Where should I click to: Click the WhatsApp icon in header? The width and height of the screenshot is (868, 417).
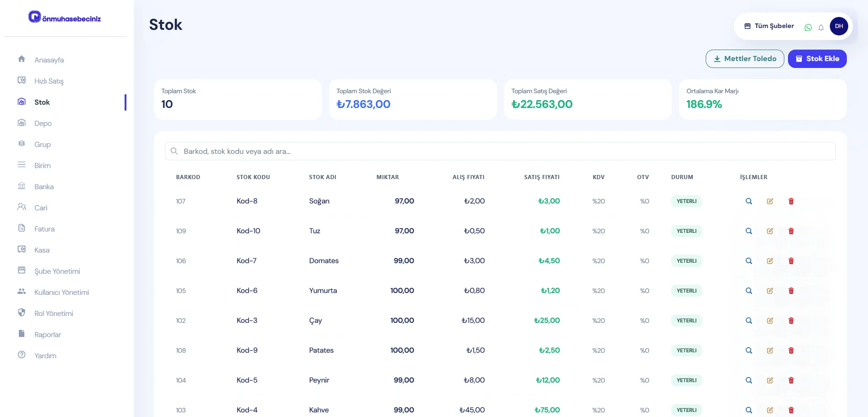coord(808,28)
